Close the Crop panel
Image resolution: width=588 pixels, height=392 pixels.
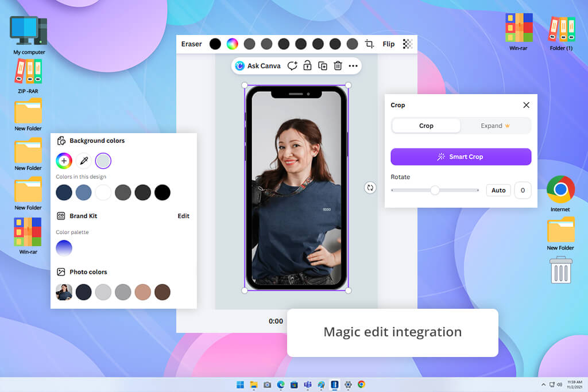click(x=526, y=105)
